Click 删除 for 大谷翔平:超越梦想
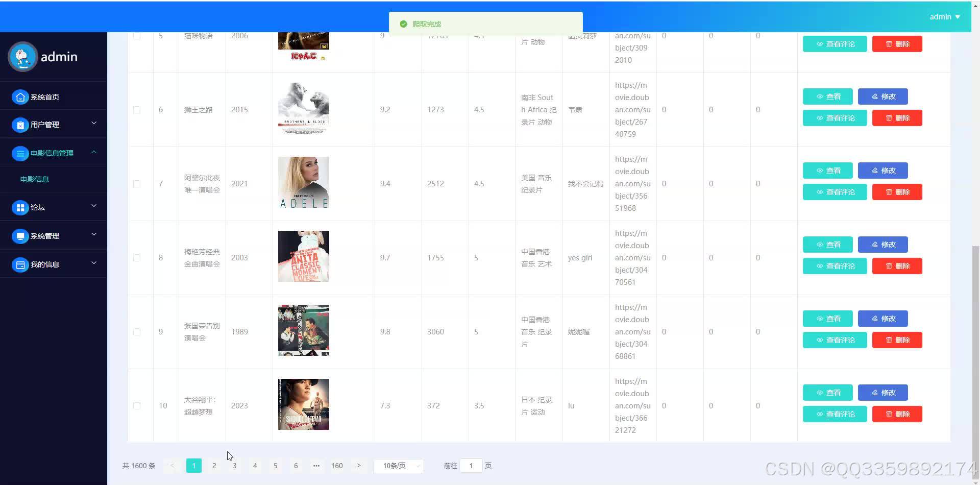The height and width of the screenshot is (485, 980). tap(897, 414)
